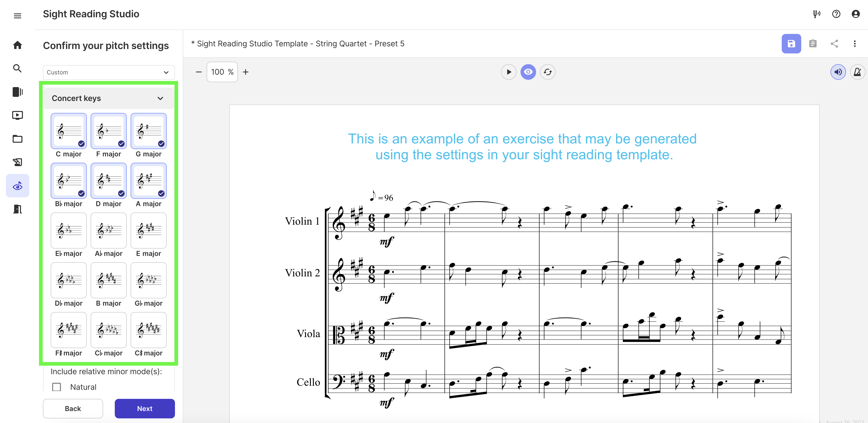Collapse the Concert keys section
This screenshot has height=423, width=868.
coord(109,98)
